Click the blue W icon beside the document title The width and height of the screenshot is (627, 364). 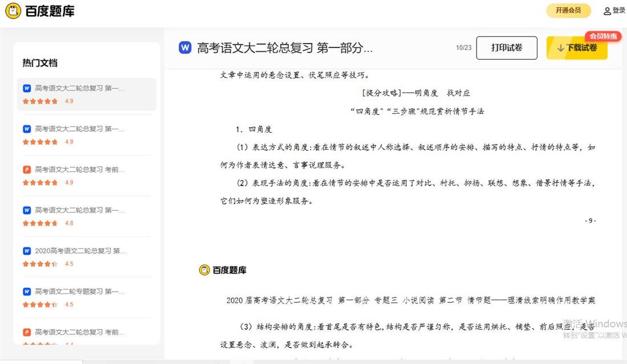click(185, 47)
